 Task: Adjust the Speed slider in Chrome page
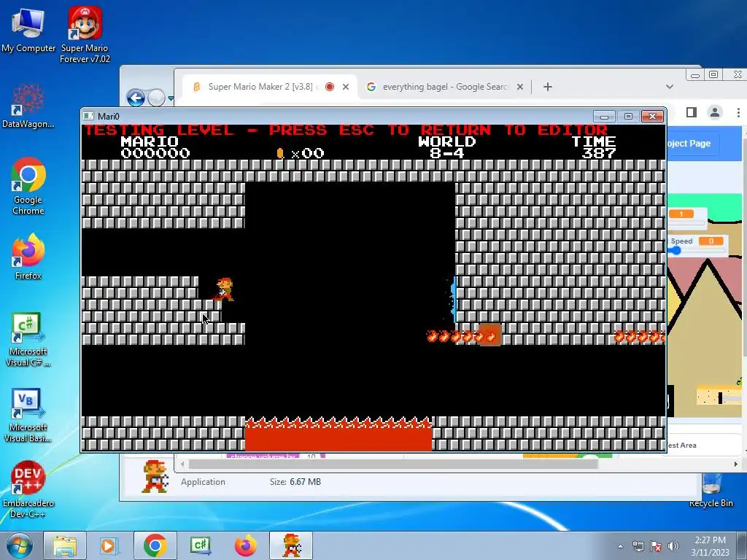point(676,251)
